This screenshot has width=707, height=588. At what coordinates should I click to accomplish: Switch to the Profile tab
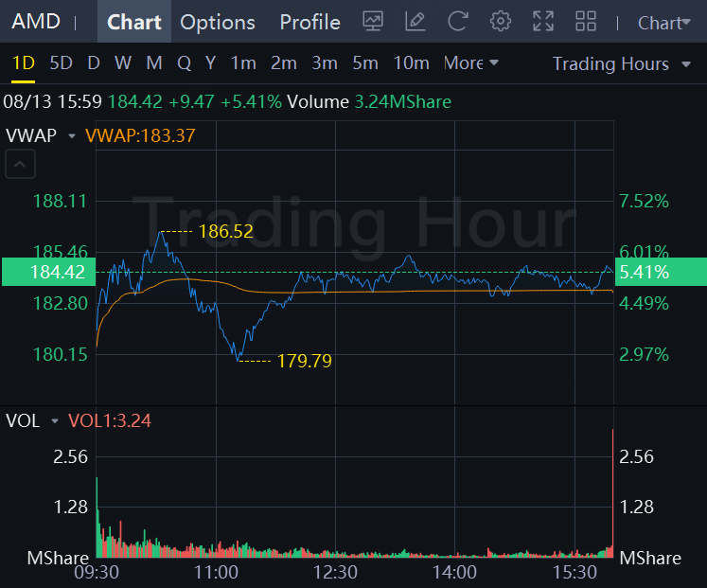click(x=309, y=22)
